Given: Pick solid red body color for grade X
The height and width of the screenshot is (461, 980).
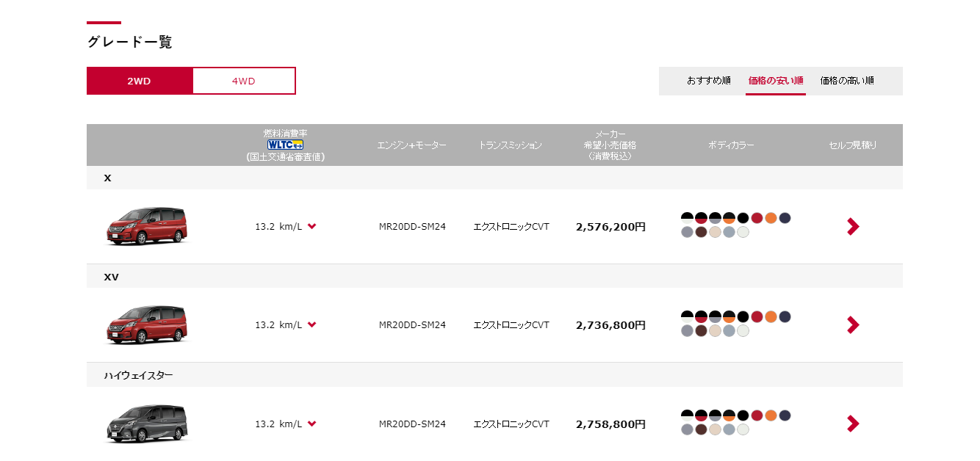Looking at the screenshot, I should [x=757, y=218].
